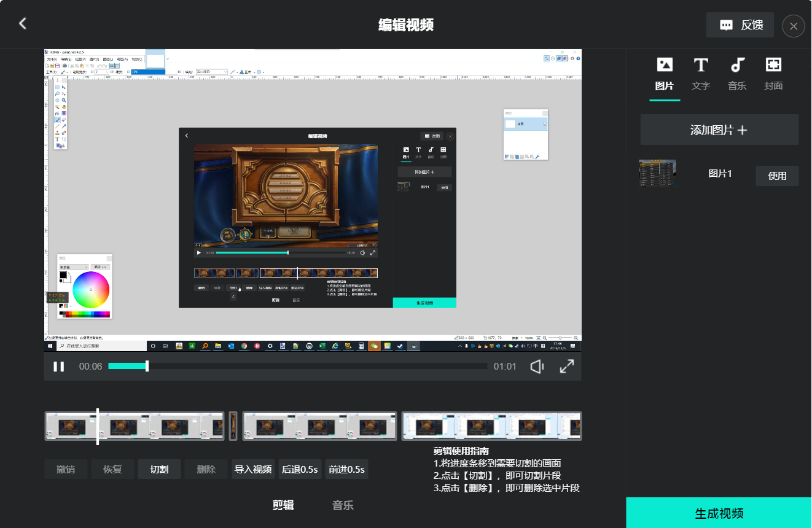
Task: Switch to the 文字 tab
Action: pos(701,74)
